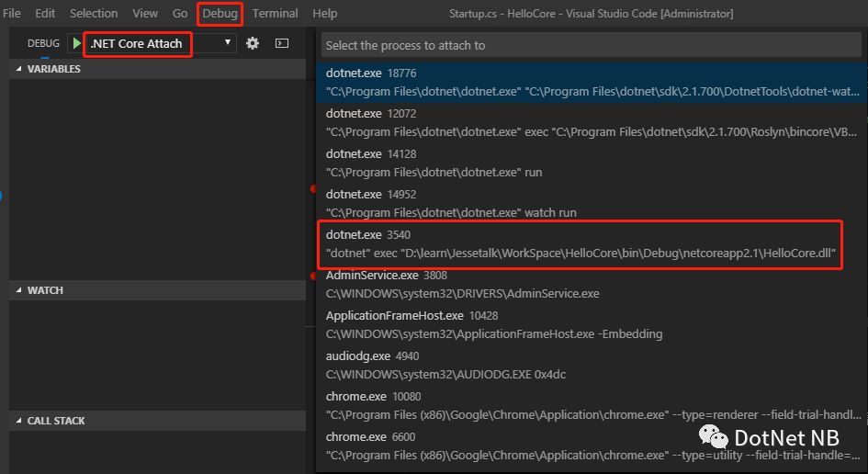
Task: Collapse the VARIABLES section
Action: click(x=157, y=69)
